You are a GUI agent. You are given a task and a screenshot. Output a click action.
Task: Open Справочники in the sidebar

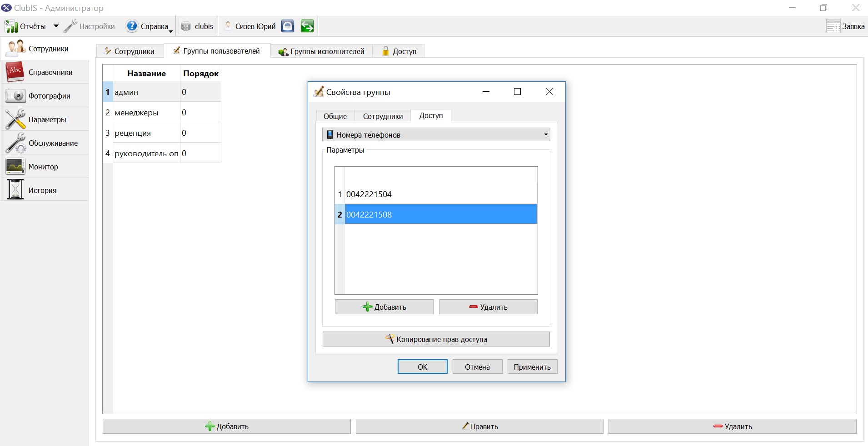pyautogui.click(x=45, y=72)
